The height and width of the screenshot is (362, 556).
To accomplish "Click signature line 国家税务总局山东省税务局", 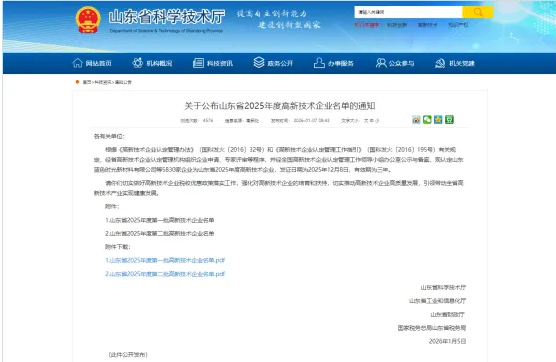I will pyautogui.click(x=432, y=328).
